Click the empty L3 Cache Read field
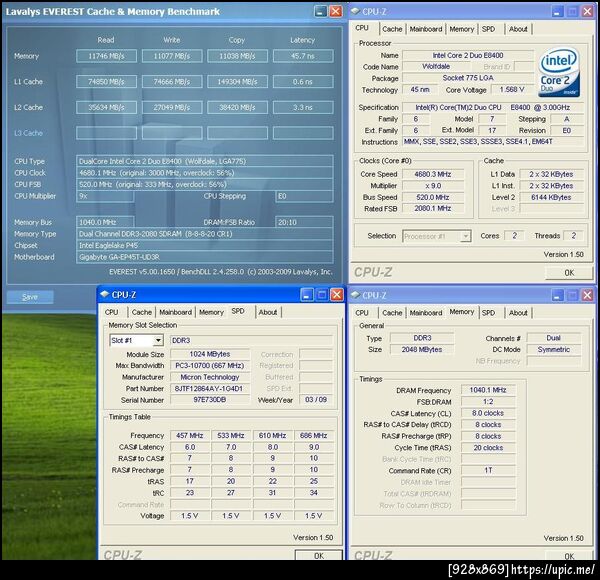600x580 pixels. (106, 133)
